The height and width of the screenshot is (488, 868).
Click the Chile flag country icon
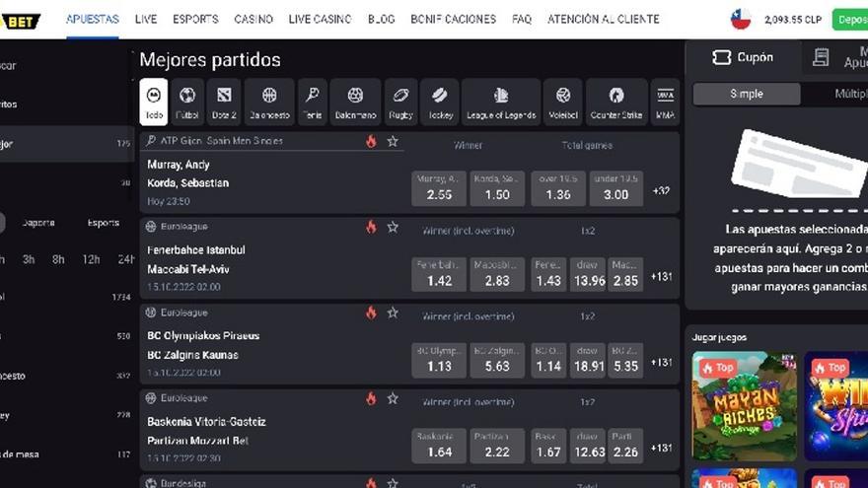pos(740,20)
